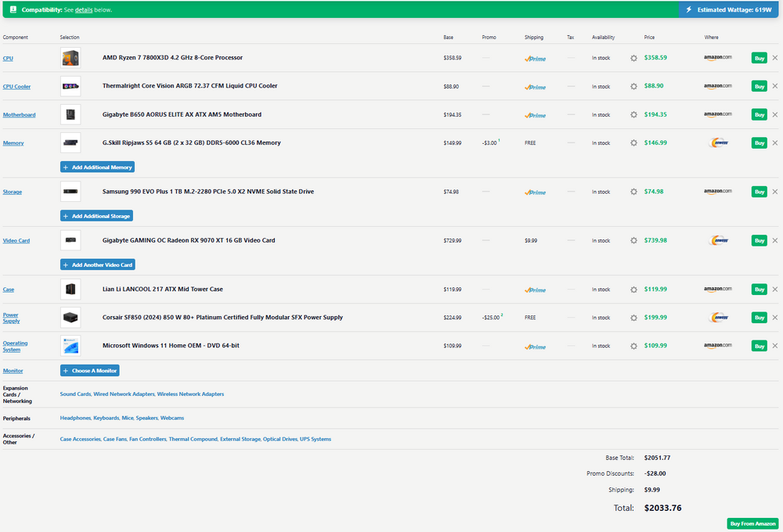Image resolution: width=783 pixels, height=532 pixels.
Task: Click the Amazon logo in Case row
Action: [717, 289]
